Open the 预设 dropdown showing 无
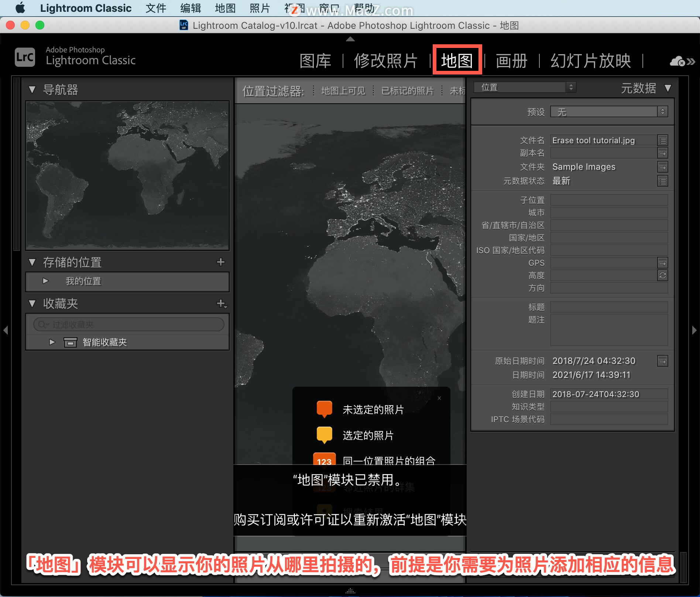The image size is (700, 597). [609, 112]
